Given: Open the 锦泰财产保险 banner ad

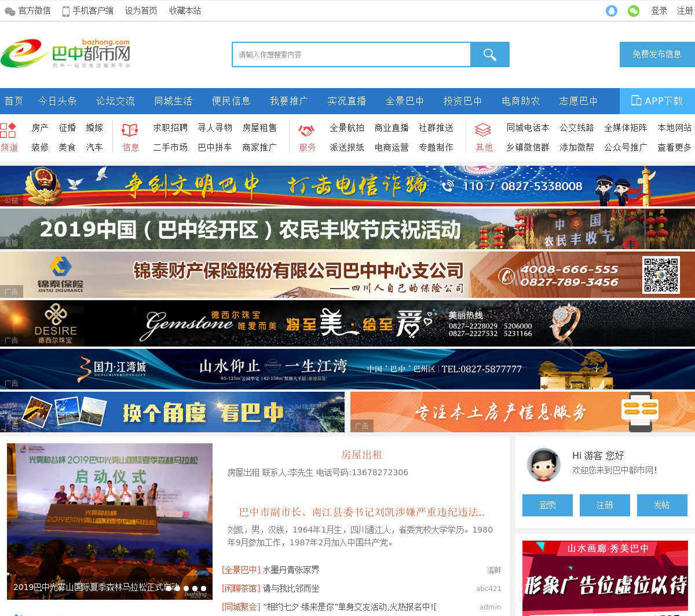Looking at the screenshot, I should pos(348,275).
